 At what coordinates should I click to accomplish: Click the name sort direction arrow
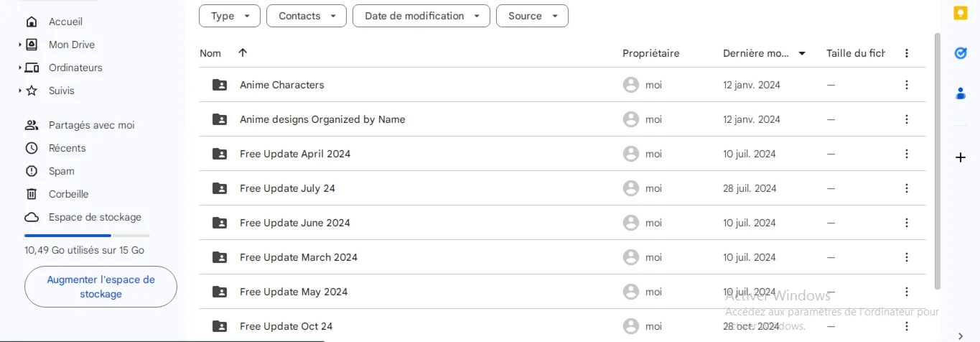click(243, 53)
